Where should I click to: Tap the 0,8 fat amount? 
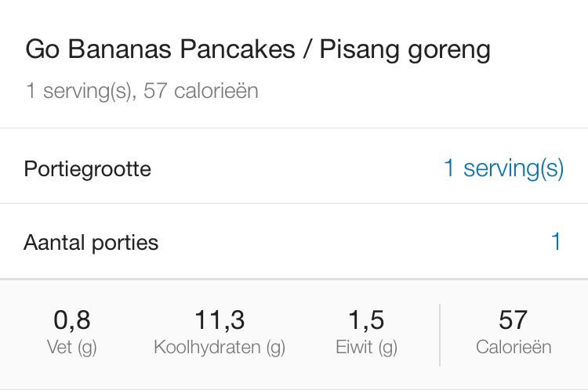72,320
